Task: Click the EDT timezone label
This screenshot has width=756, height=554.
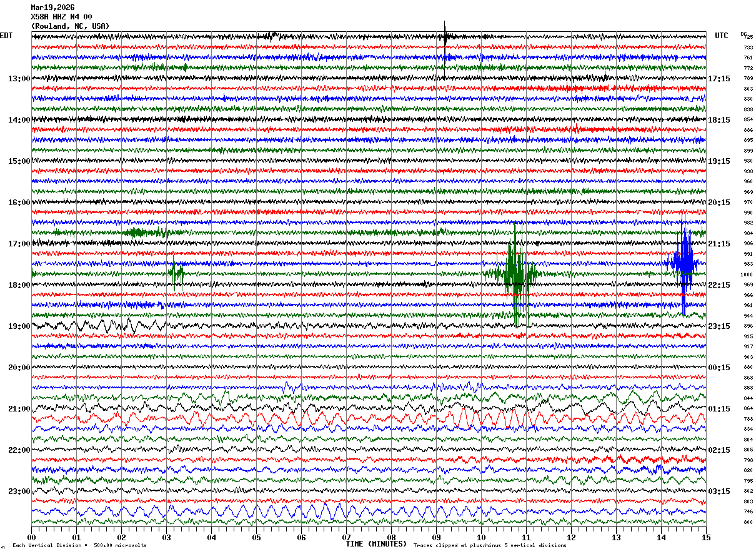Action: pyautogui.click(x=6, y=36)
